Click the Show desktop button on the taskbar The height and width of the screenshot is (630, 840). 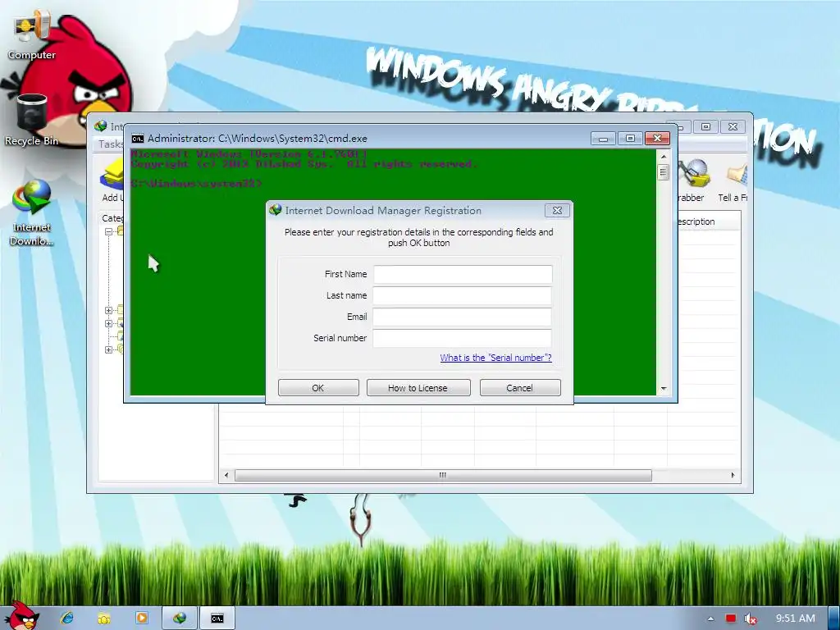pos(834,619)
